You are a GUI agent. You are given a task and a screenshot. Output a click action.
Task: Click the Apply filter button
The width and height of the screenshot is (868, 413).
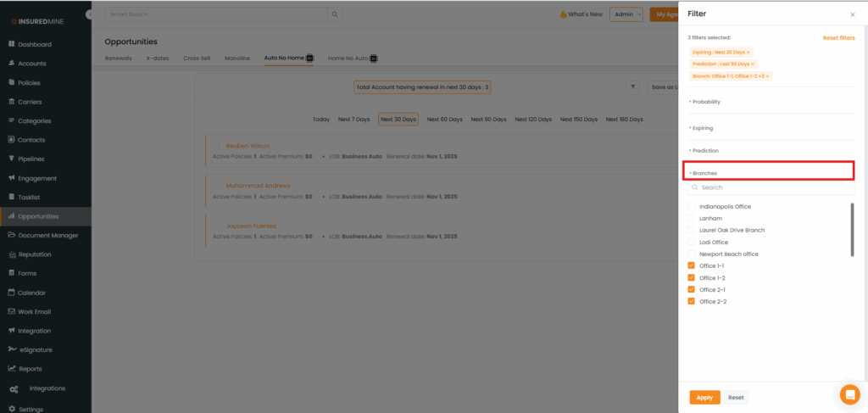[x=704, y=397]
